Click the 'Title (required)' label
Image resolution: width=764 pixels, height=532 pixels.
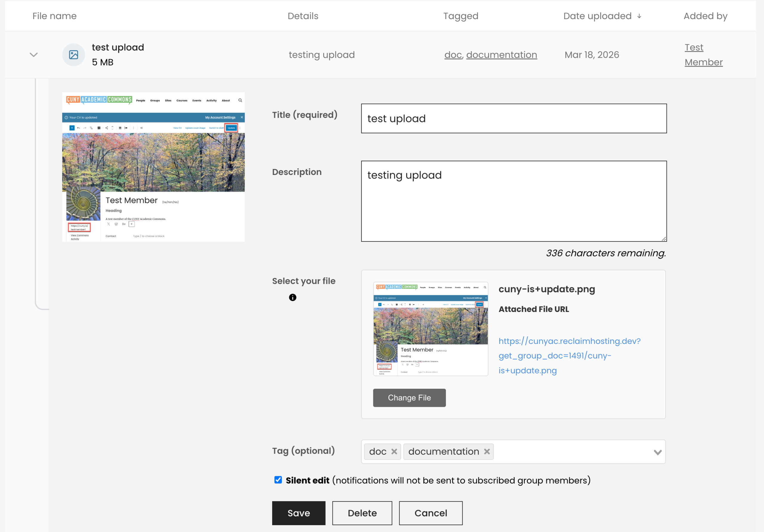point(304,115)
